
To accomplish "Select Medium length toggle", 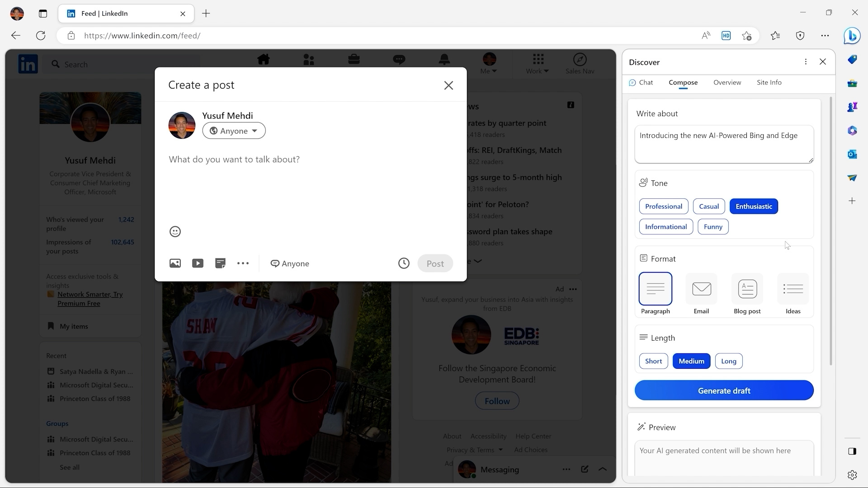I will pos(691,361).
